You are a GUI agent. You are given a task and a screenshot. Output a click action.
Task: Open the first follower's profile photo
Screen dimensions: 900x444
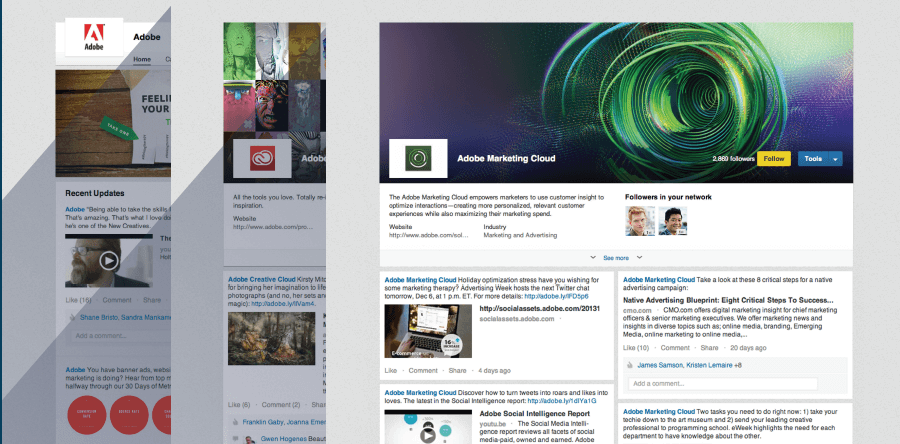click(639, 220)
